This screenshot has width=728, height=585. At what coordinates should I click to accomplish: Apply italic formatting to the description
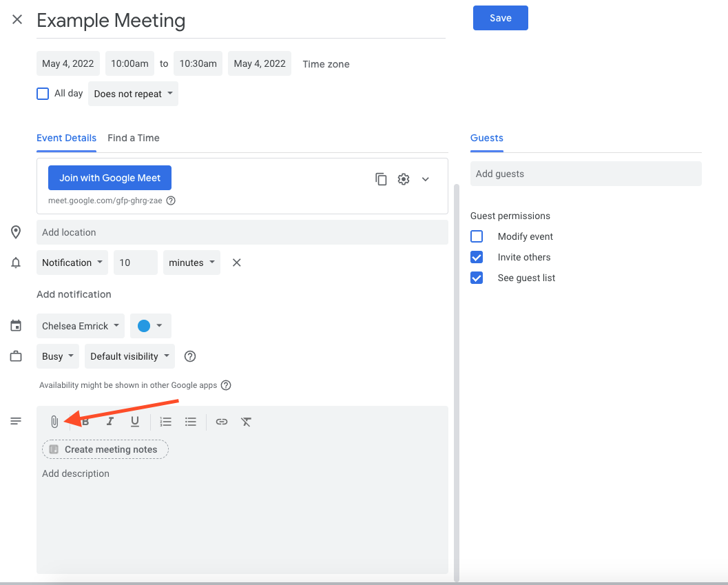tap(110, 421)
